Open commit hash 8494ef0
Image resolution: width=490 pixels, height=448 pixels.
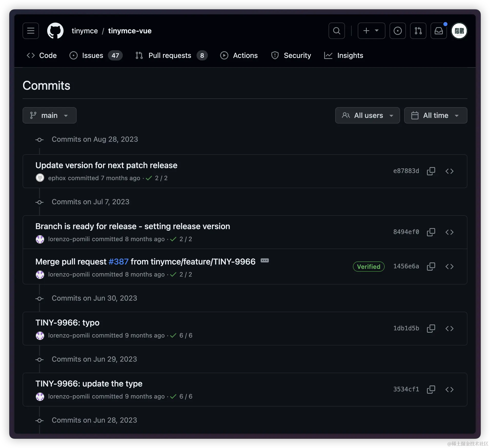pyautogui.click(x=406, y=232)
